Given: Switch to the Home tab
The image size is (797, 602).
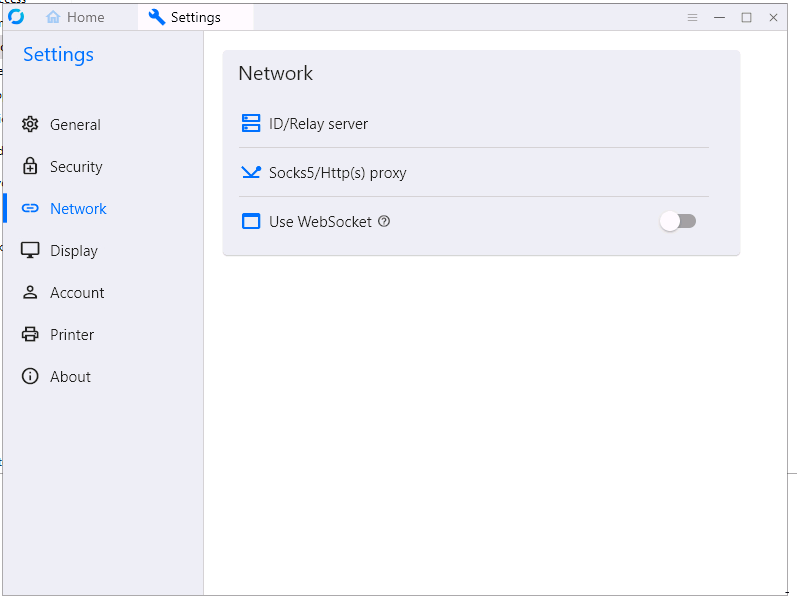Looking at the screenshot, I should click(x=75, y=17).
